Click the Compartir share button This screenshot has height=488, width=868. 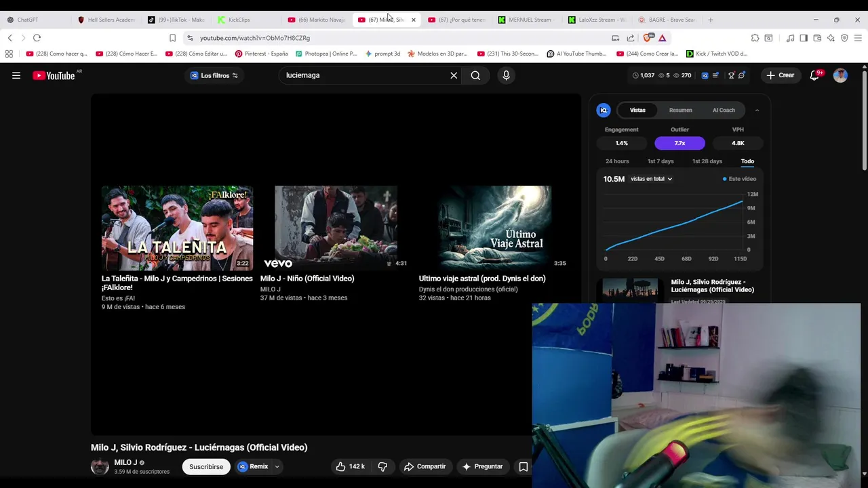tap(425, 466)
